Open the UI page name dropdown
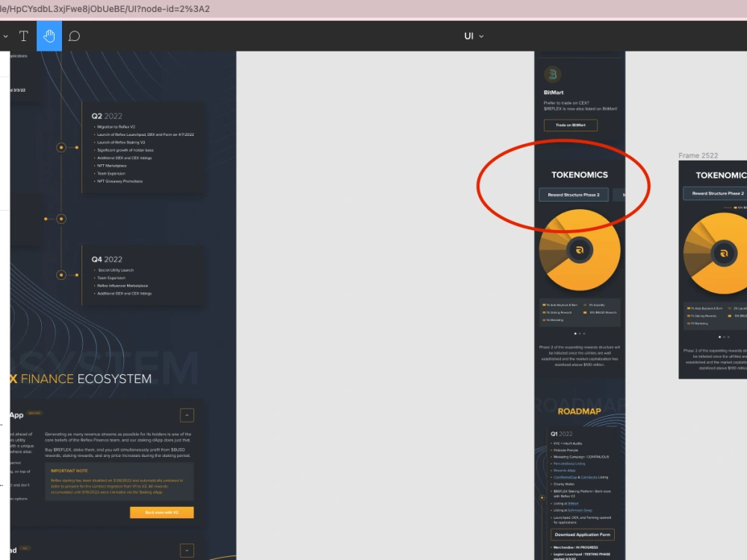The image size is (747, 560). 474,36
